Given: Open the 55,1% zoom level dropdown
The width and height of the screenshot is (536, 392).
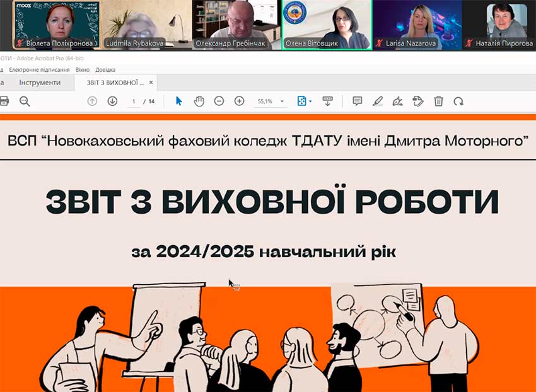Looking at the screenshot, I should (x=282, y=101).
